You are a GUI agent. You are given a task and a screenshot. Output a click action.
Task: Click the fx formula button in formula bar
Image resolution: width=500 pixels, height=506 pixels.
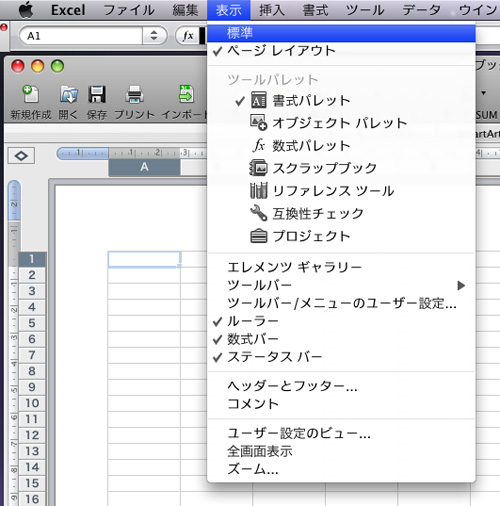[188, 35]
